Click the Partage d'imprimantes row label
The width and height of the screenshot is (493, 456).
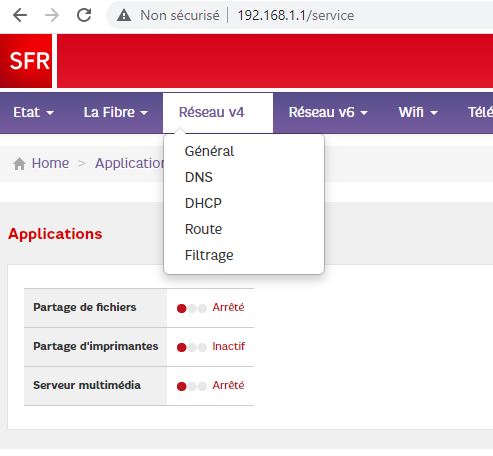(x=96, y=346)
